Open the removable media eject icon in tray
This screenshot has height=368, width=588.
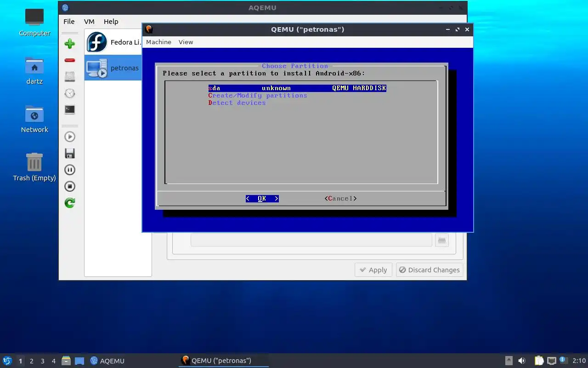point(509,361)
